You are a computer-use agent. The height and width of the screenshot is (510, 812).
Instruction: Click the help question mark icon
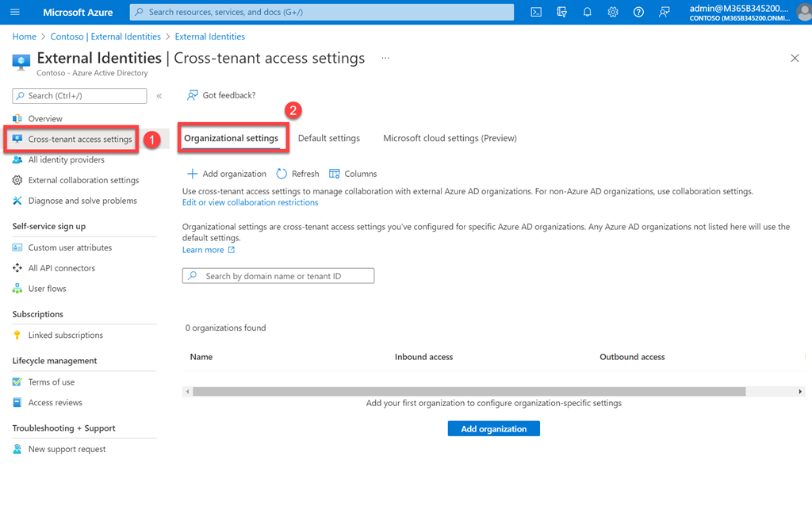click(638, 12)
